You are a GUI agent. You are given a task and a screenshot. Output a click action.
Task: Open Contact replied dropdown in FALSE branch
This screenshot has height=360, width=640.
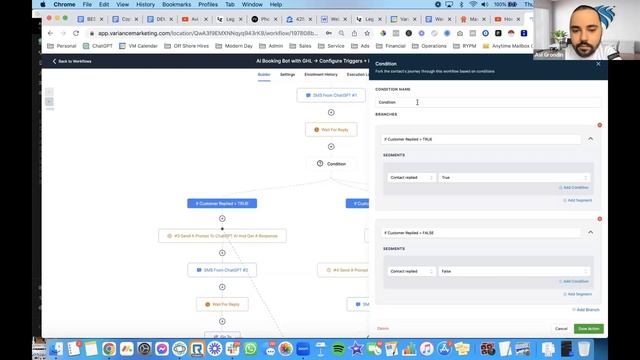411,271
